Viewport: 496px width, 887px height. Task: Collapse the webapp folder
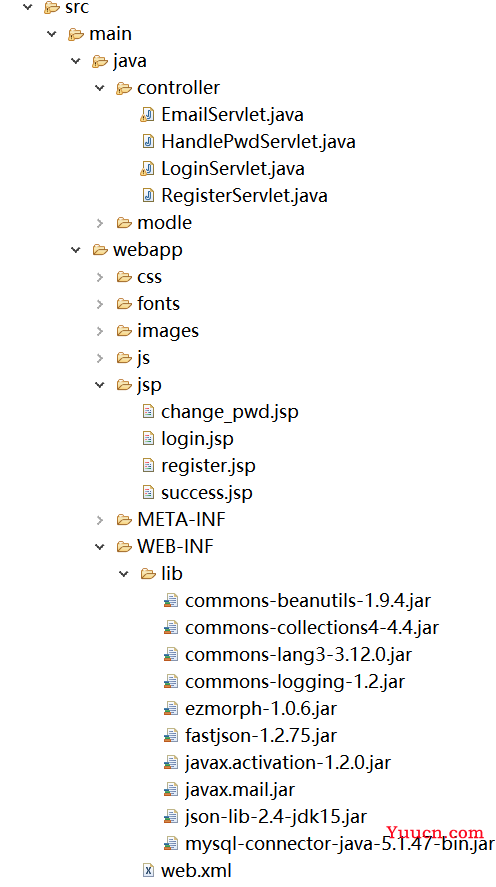pyautogui.click(x=76, y=250)
